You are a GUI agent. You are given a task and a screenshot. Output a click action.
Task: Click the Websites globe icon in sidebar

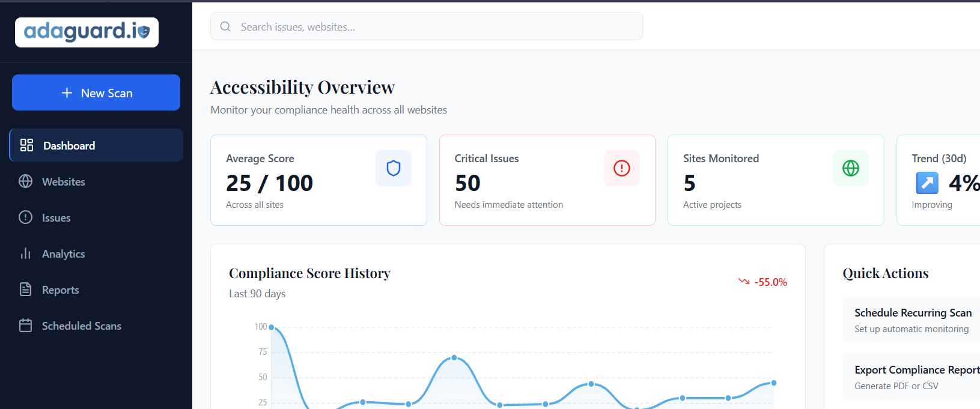(25, 181)
